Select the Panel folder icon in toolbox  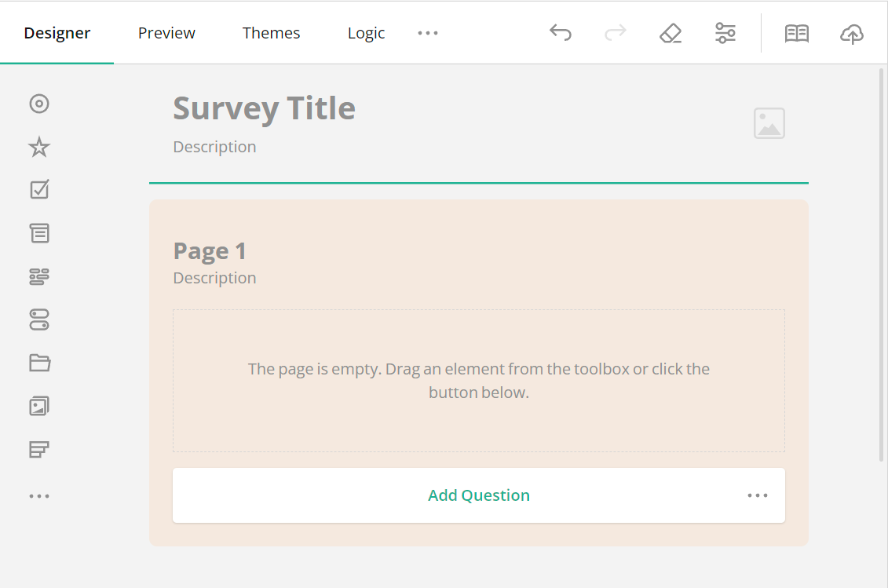point(39,363)
